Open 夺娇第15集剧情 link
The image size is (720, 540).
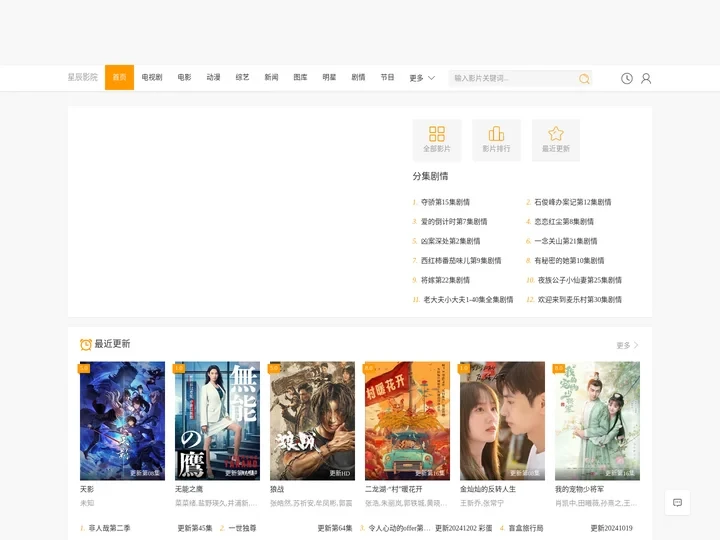pyautogui.click(x=445, y=202)
